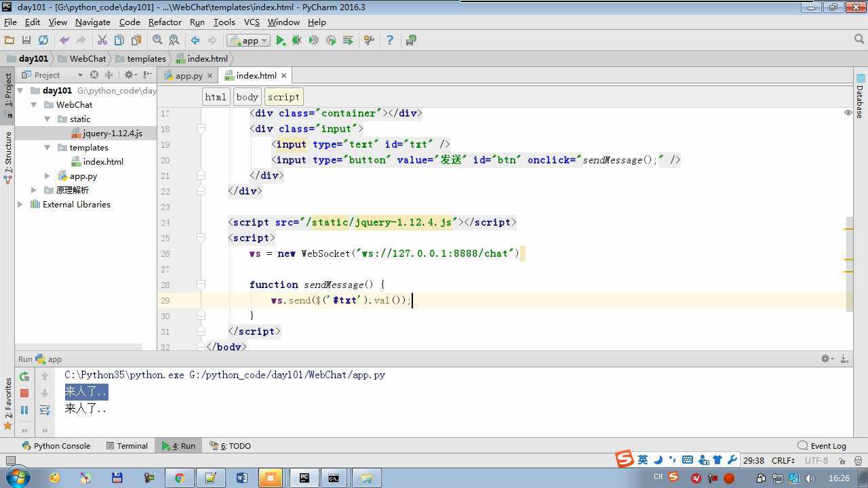Collapse the day101 project root node
Image resolution: width=868 pixels, height=488 pixels.
20,90
